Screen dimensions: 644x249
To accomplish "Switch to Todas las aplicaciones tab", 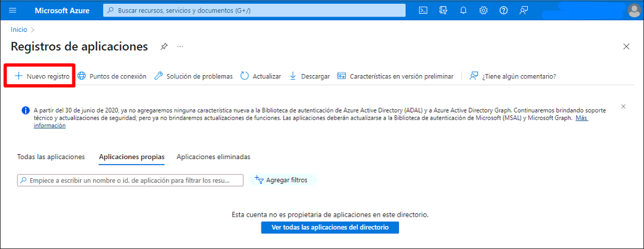I will 51,156.
